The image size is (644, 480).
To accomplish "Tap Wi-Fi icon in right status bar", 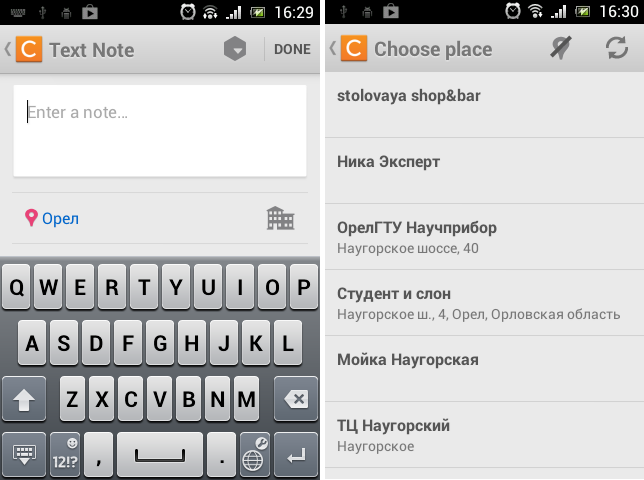I will [535, 11].
